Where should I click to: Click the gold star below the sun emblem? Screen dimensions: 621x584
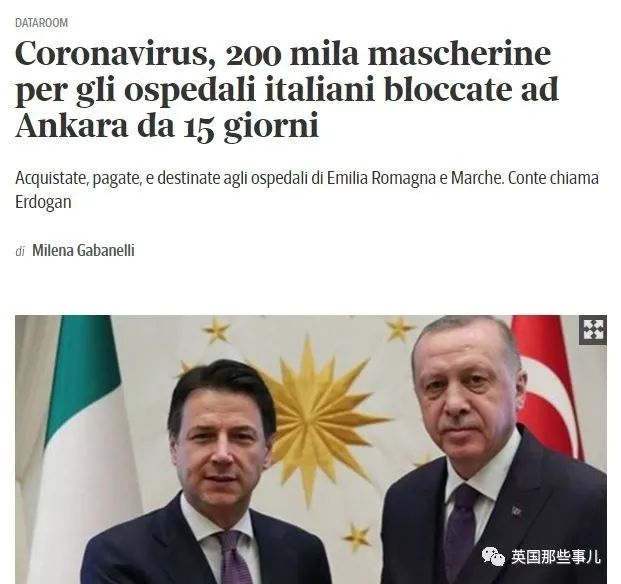tap(357, 537)
